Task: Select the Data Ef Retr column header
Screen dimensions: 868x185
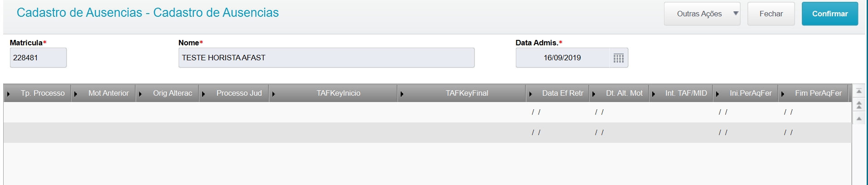Action: pyautogui.click(x=562, y=93)
